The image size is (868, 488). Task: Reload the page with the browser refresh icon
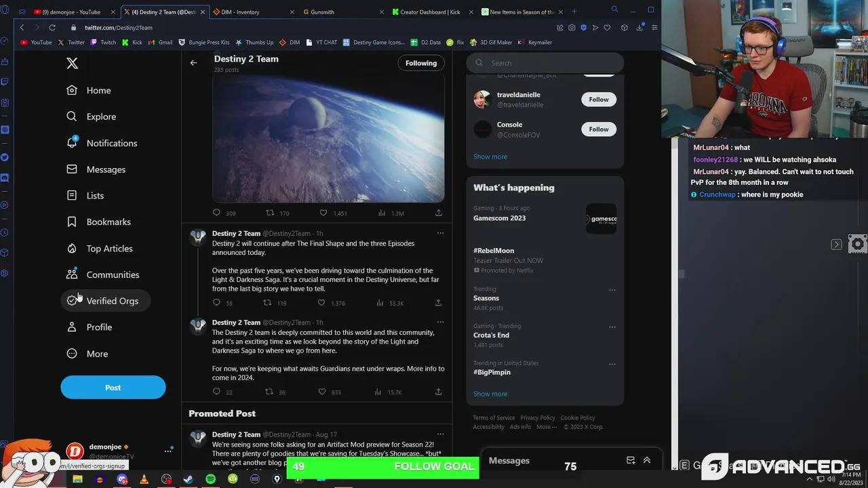point(52,28)
